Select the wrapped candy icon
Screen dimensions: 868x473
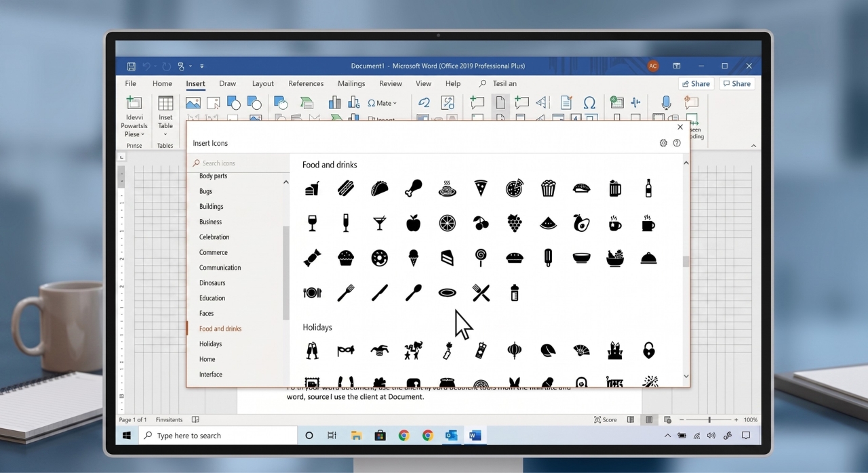(x=312, y=258)
